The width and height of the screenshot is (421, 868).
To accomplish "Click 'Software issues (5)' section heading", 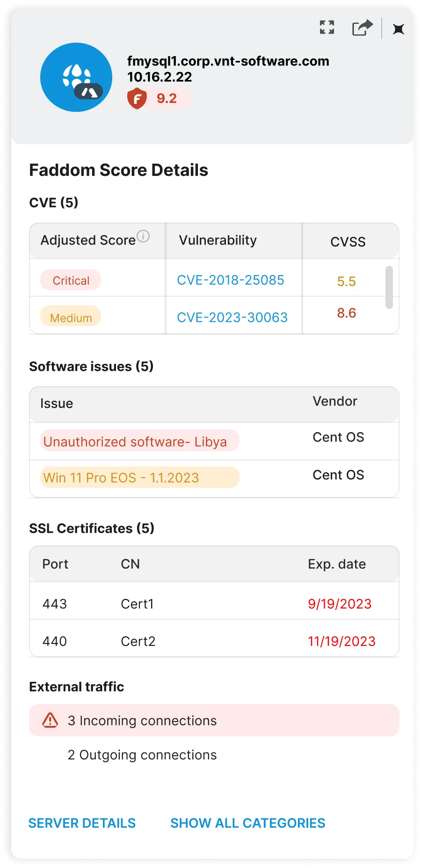I will tap(91, 366).
